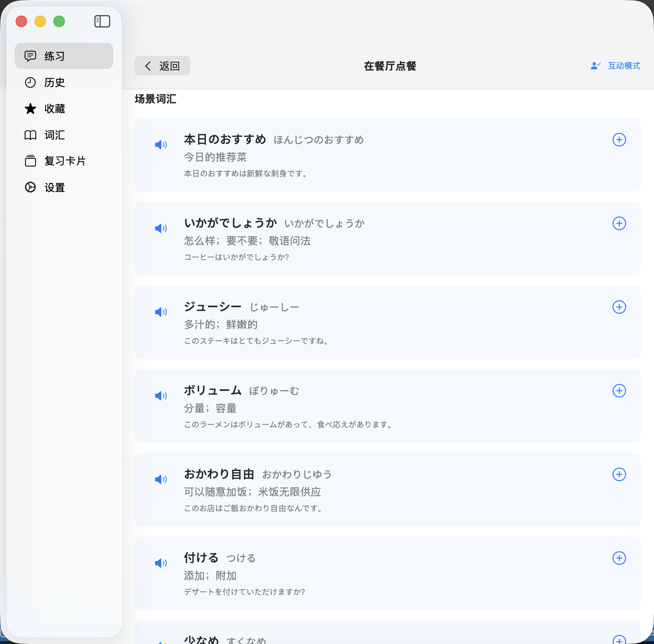
Task: Save おかわり自由 with plus icon
Action: pos(619,475)
